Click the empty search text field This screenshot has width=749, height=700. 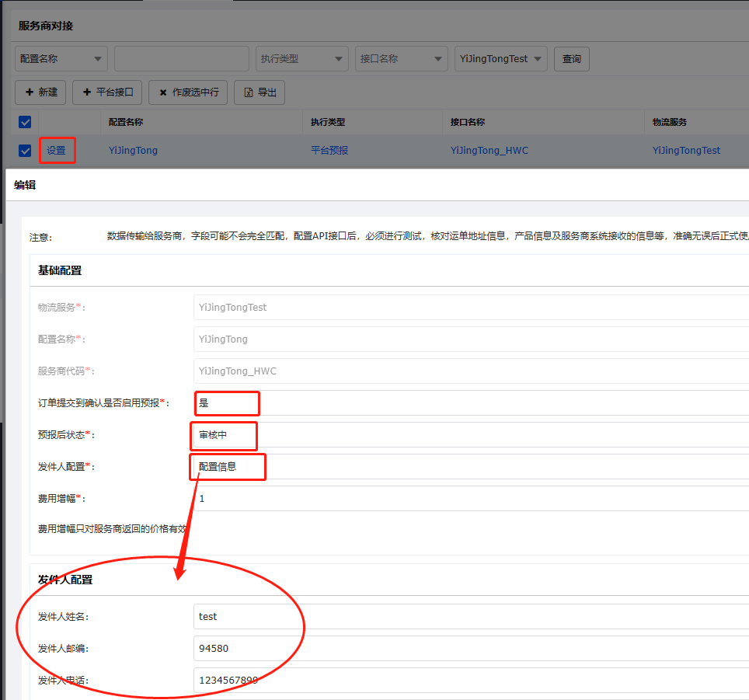182,59
